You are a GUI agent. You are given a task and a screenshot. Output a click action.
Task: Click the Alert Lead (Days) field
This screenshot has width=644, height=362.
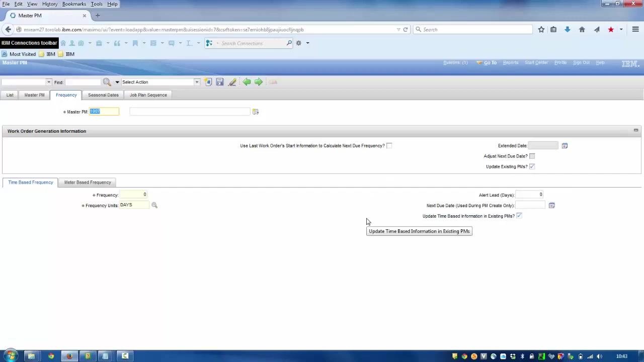(x=530, y=195)
